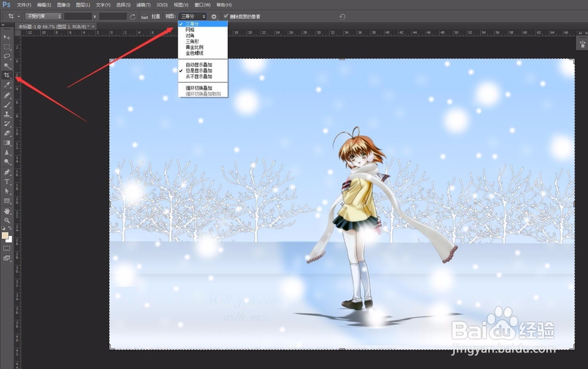Change screen mode icon
This screenshot has height=369, width=588.
click(6, 258)
